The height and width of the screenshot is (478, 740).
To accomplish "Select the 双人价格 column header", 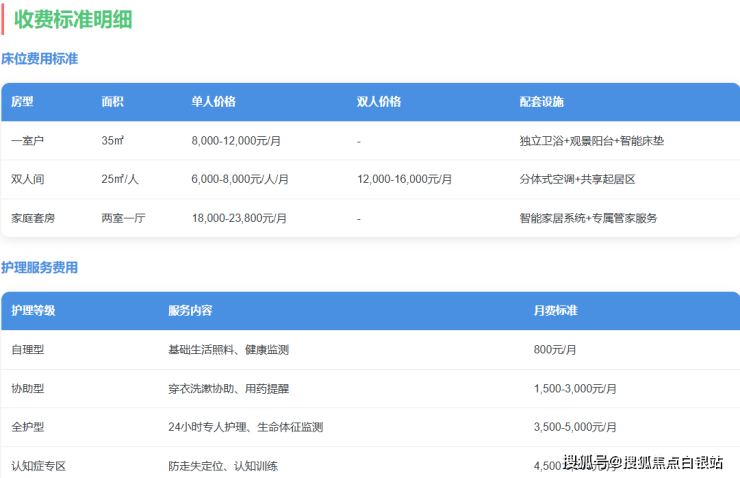I will click(378, 102).
